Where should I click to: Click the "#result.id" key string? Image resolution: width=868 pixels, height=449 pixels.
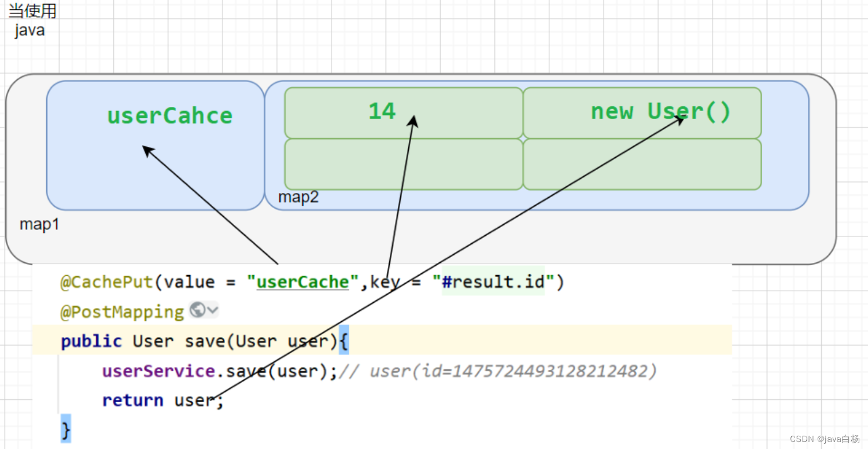494,282
